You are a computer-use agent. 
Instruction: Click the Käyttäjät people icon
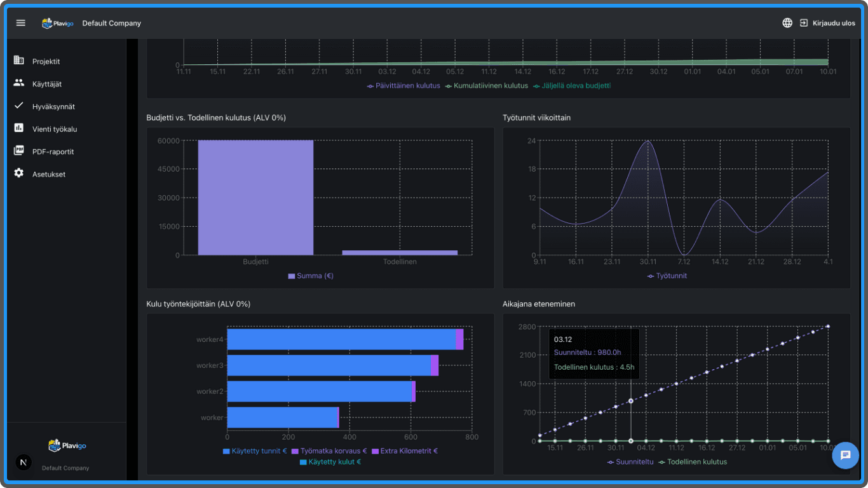(19, 83)
